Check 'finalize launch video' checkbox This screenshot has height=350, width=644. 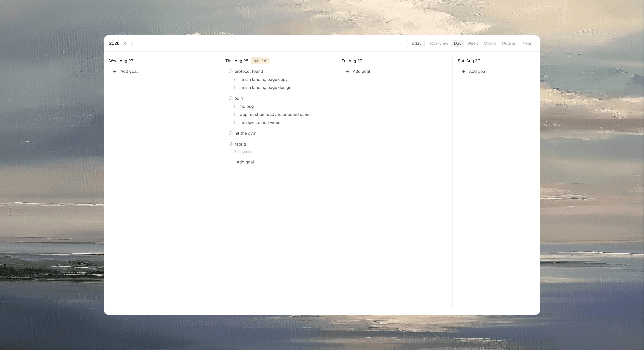pyautogui.click(x=236, y=122)
